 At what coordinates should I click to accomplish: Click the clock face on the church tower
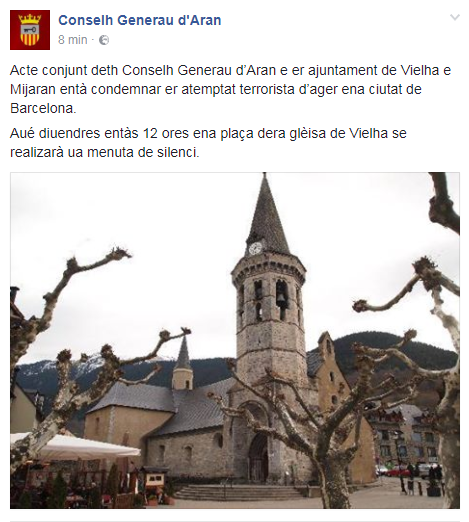coord(255,248)
